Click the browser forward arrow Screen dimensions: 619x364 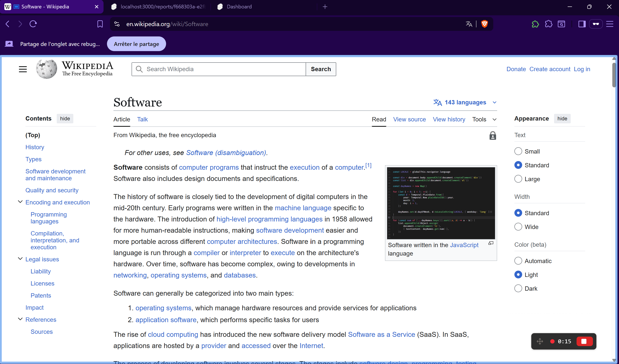click(x=20, y=24)
